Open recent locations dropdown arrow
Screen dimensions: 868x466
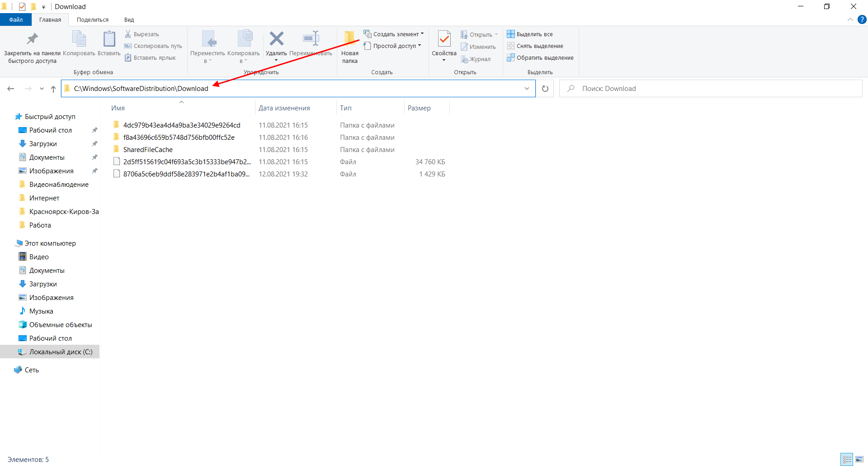point(42,89)
